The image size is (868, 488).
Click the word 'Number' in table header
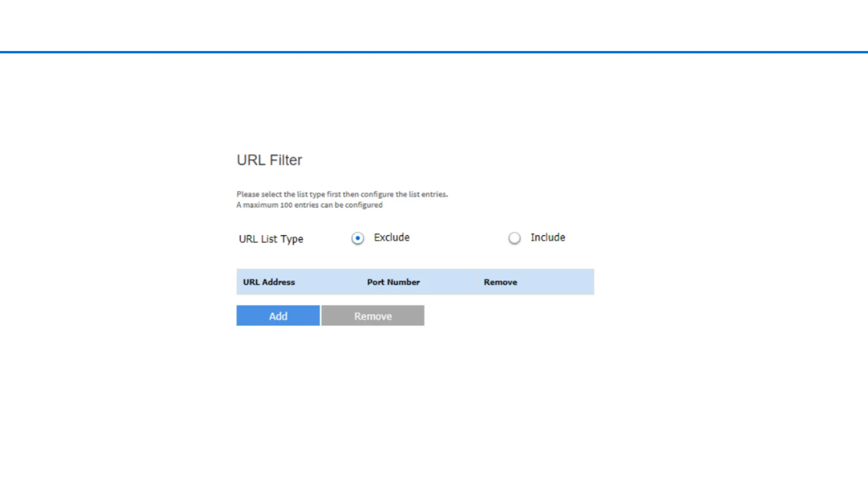(403, 282)
